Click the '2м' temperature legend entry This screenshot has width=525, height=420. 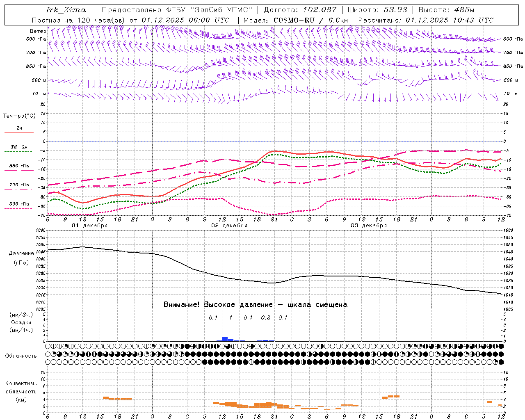[19, 128]
